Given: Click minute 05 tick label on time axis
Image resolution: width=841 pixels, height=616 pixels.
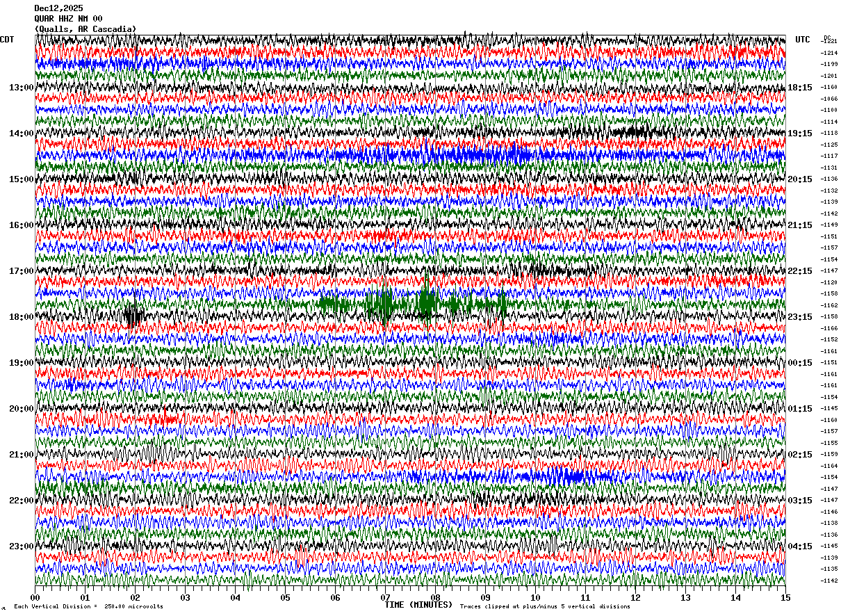Looking at the screenshot, I should [x=286, y=597].
